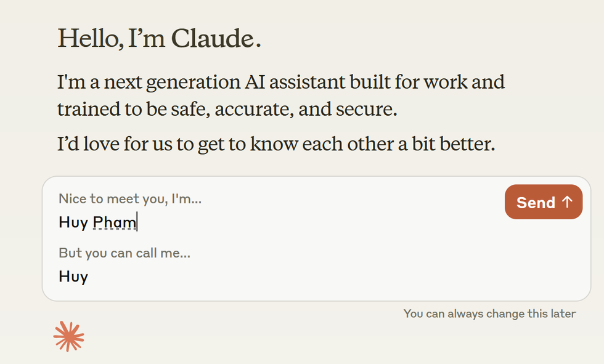Viewport: 604px width, 364px height.
Task: Click the orange Claude starburst logo
Action: tap(69, 336)
